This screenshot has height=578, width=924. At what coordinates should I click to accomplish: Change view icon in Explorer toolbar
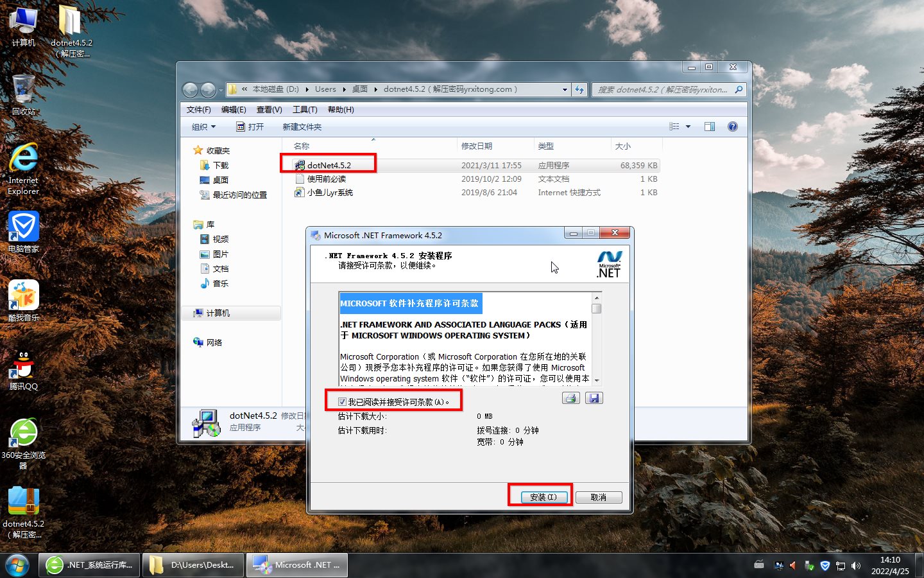pos(674,127)
